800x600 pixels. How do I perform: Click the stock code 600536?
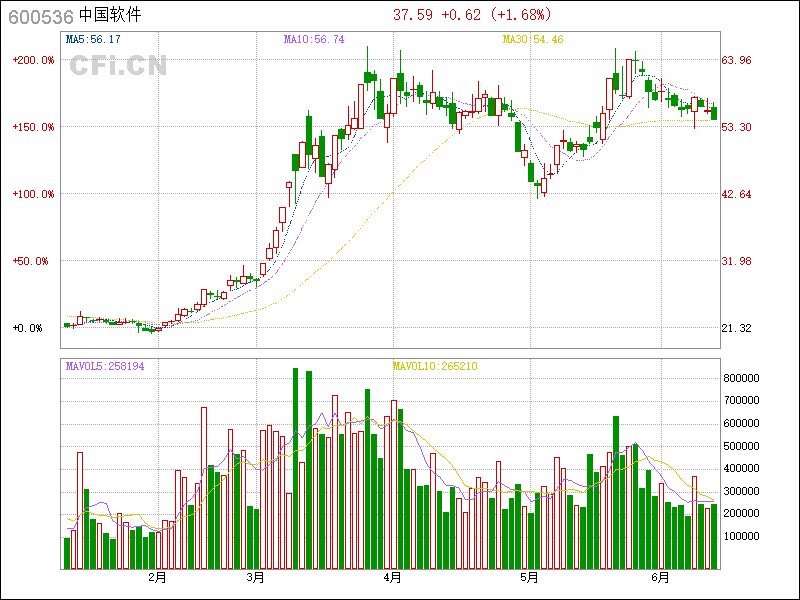tap(39, 16)
